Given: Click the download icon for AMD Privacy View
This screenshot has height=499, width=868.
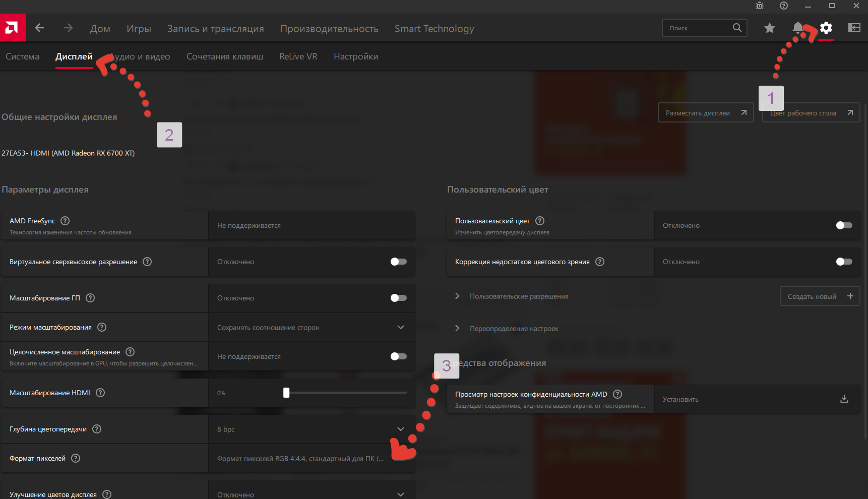Looking at the screenshot, I should point(844,399).
